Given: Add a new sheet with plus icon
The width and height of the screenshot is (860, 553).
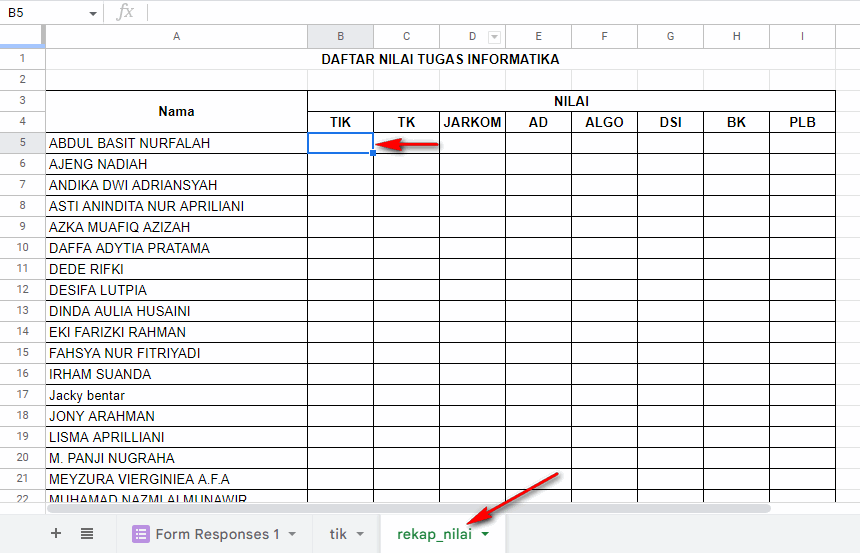Looking at the screenshot, I should click(56, 534).
